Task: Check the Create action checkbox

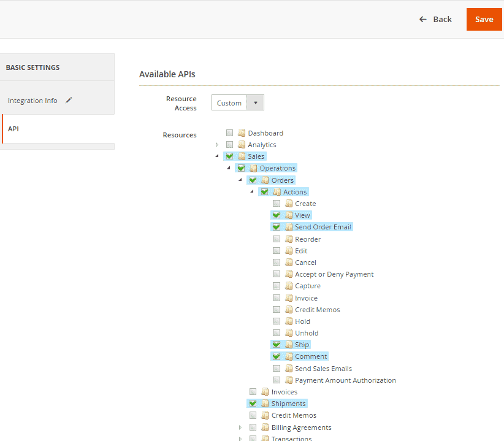Action: 277,204
